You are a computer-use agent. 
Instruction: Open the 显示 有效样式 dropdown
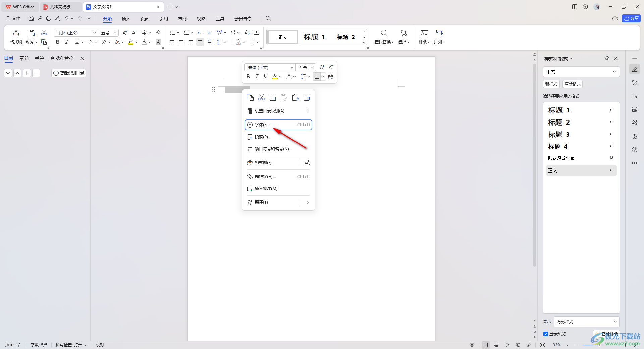pyautogui.click(x=586, y=322)
